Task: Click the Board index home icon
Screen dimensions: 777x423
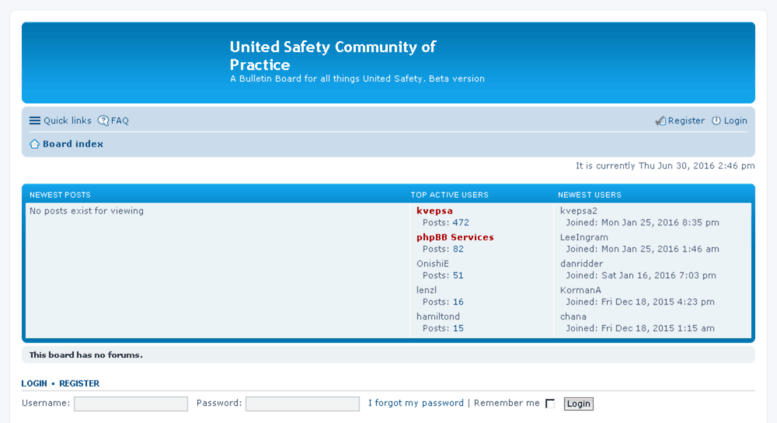Action: point(34,144)
